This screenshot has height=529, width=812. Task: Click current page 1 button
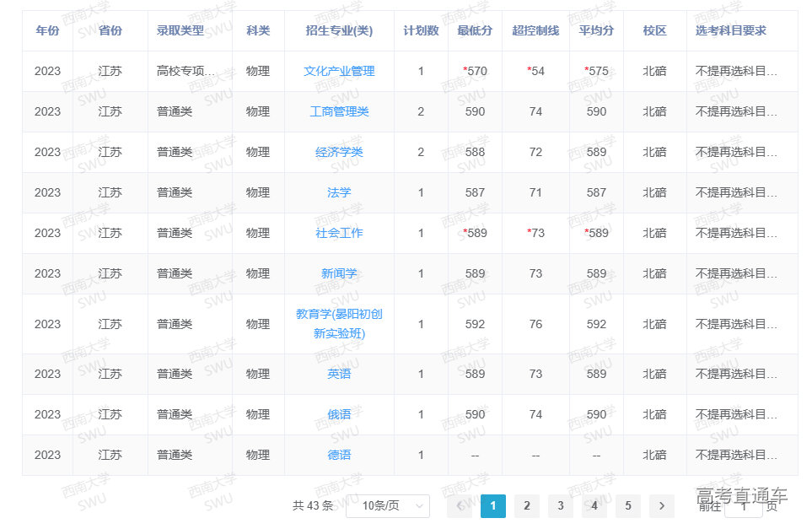click(493, 505)
